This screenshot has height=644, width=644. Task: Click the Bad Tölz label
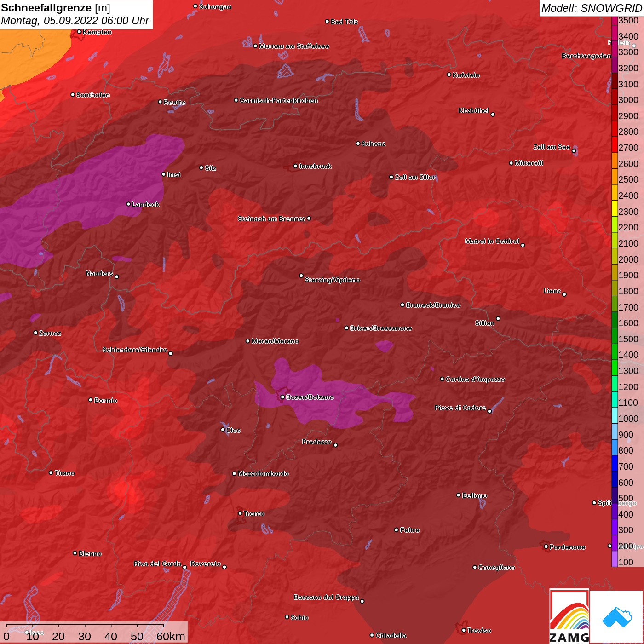click(344, 22)
